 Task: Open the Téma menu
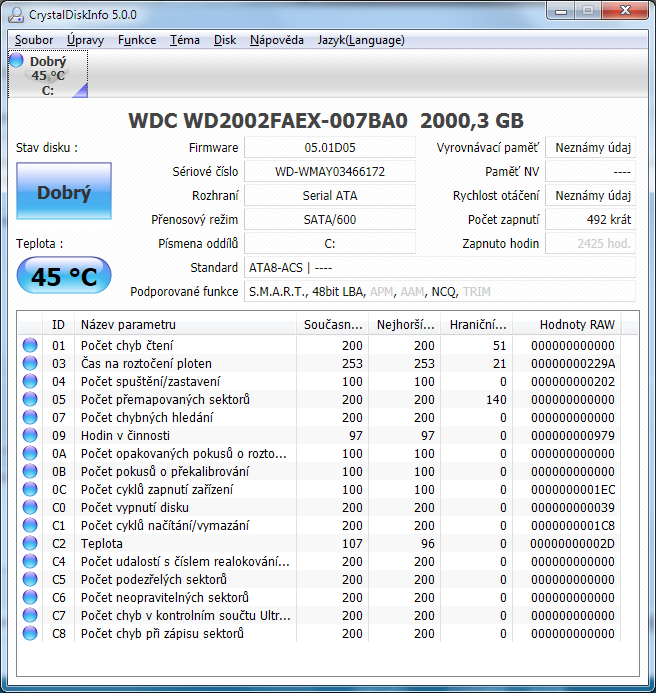coord(184,40)
